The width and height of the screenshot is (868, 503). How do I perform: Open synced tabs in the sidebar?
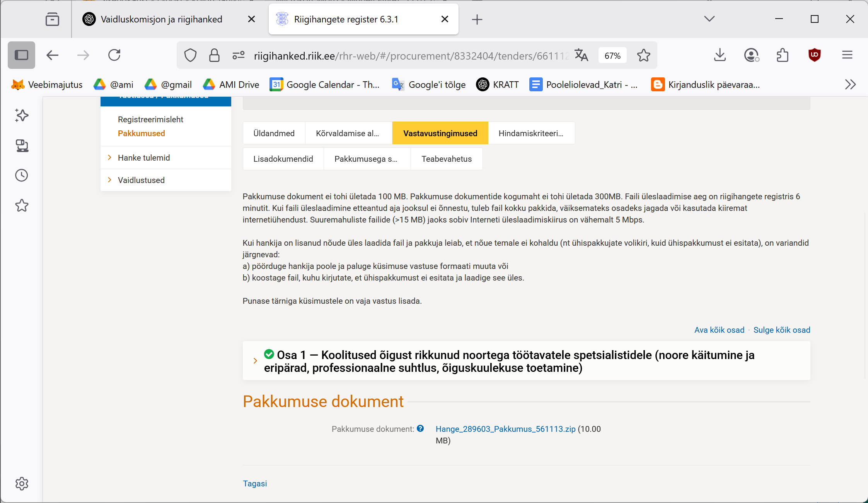click(22, 145)
